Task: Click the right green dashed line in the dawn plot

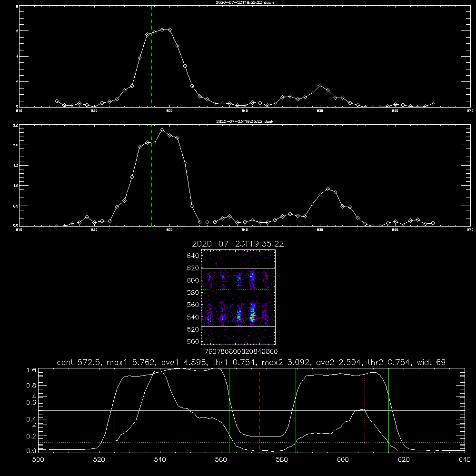Action: tap(263, 56)
